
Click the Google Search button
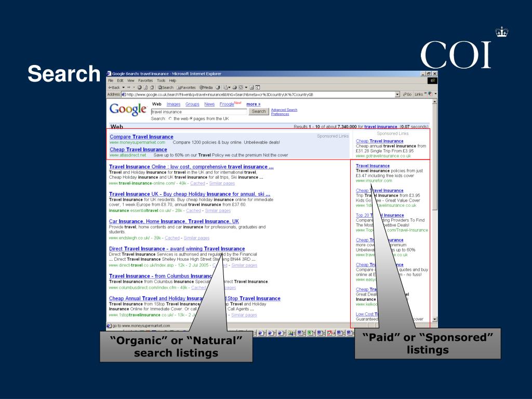point(259,111)
